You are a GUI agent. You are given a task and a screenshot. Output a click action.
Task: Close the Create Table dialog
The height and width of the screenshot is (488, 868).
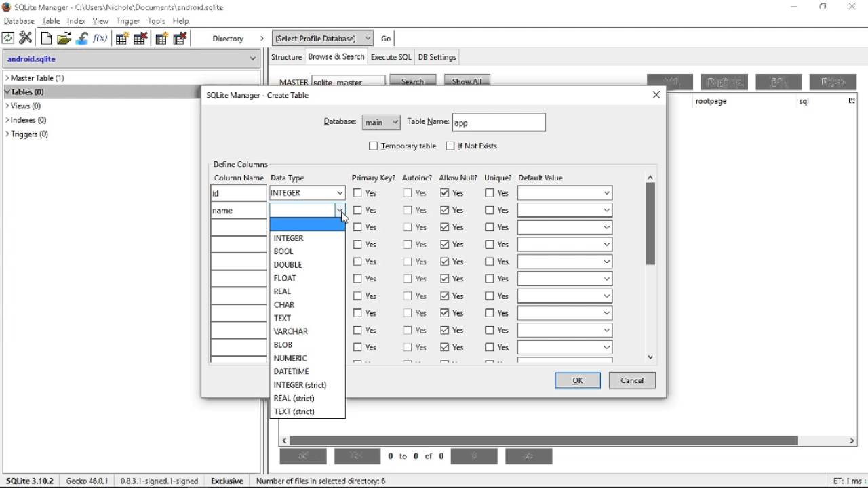coord(656,95)
